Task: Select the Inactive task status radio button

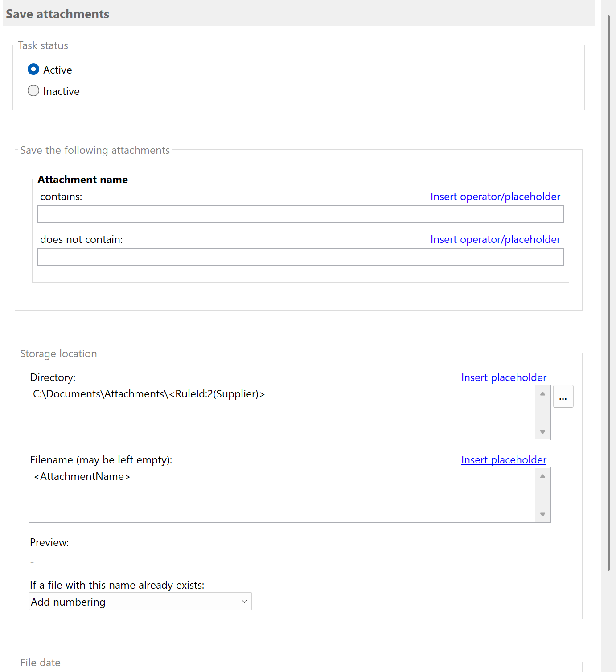Action: pyautogui.click(x=33, y=90)
